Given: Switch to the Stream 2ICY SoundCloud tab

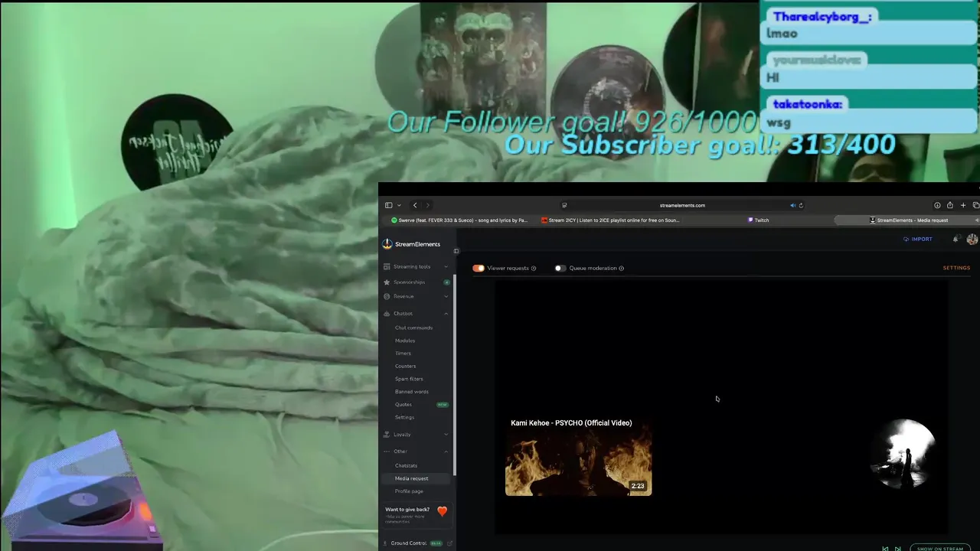Looking at the screenshot, I should pos(610,220).
